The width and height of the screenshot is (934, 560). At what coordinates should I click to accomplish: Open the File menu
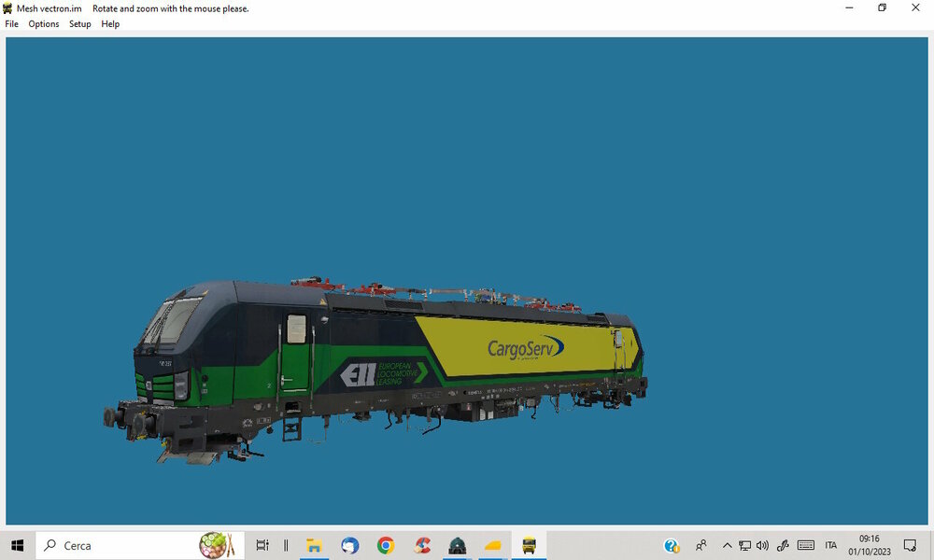pyautogui.click(x=11, y=24)
